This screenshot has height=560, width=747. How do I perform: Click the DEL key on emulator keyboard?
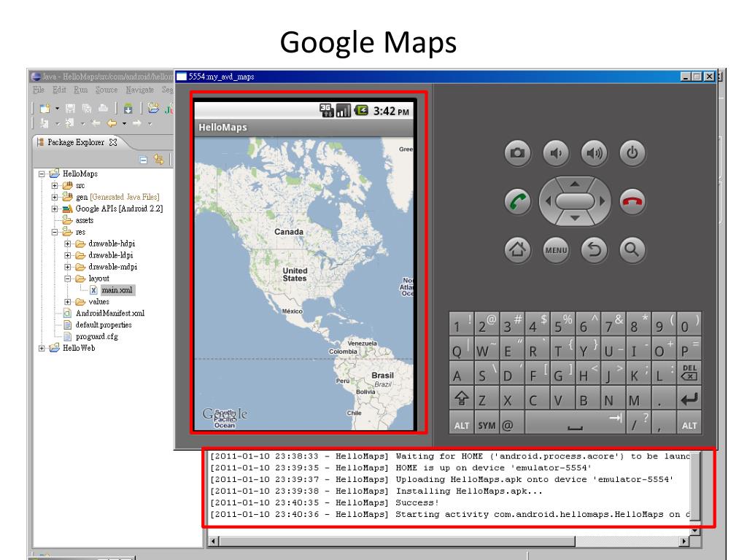pyautogui.click(x=689, y=373)
